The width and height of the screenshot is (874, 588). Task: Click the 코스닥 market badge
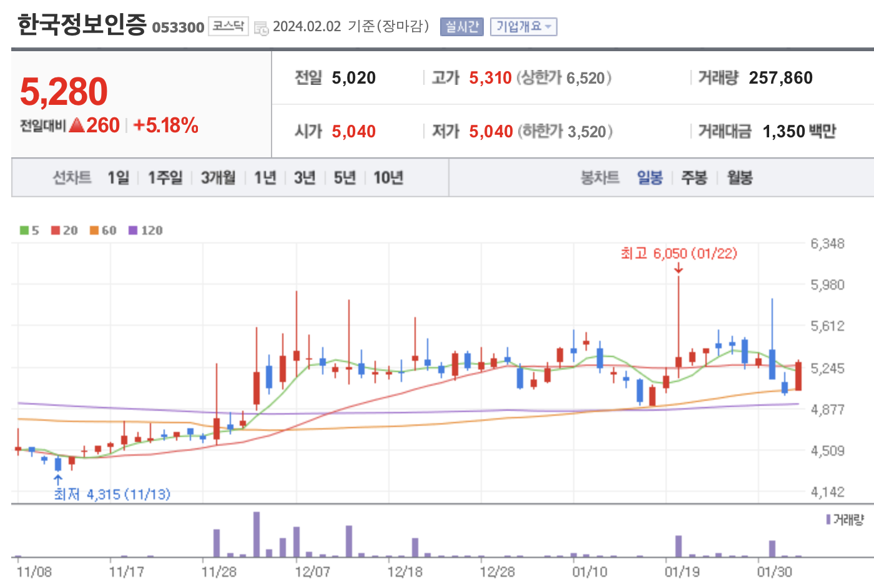click(x=228, y=26)
